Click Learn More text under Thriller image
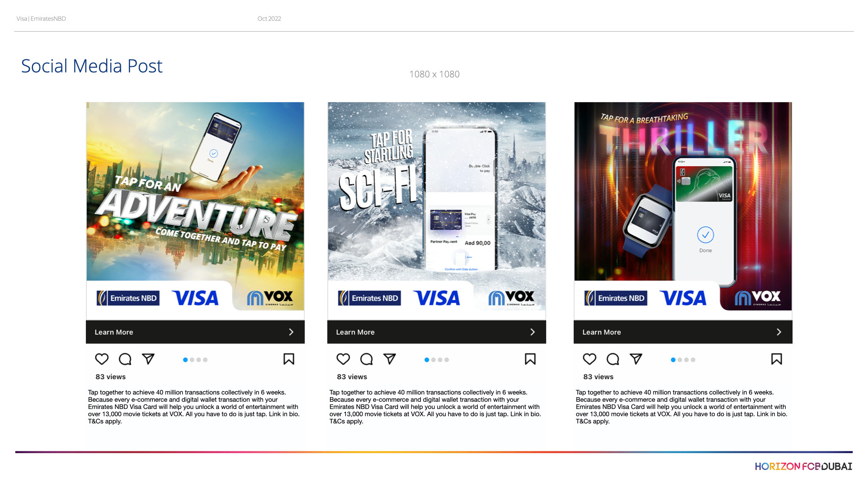The image size is (868, 488). (602, 332)
